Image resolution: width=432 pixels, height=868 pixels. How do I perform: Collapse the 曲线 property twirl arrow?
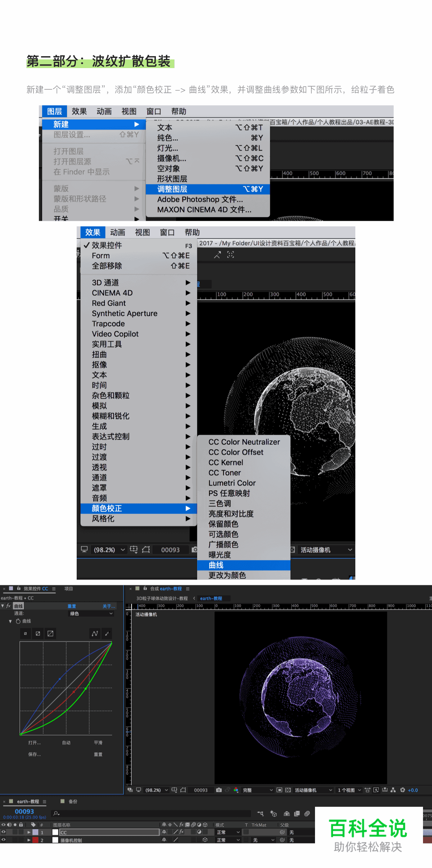[x=10, y=621]
